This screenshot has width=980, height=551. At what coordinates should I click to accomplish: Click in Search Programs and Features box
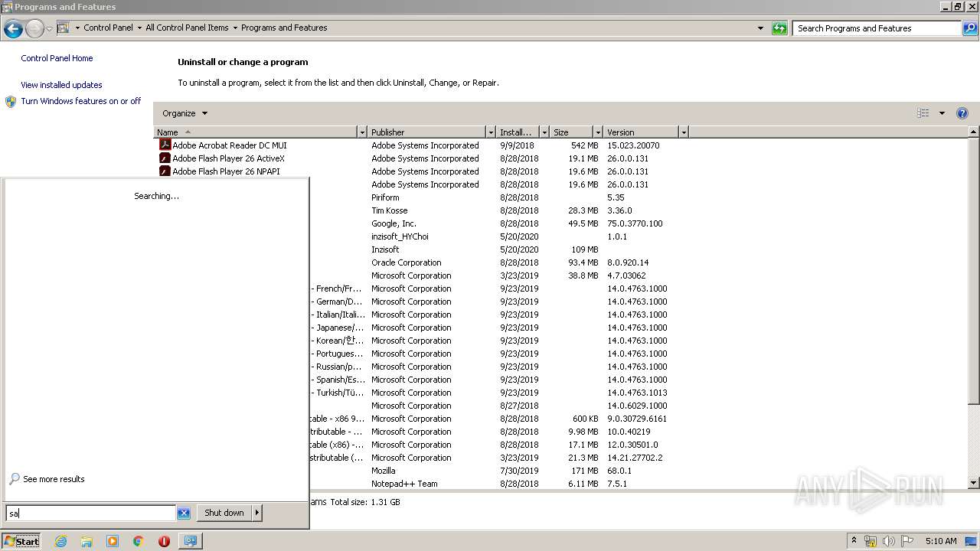877,28
